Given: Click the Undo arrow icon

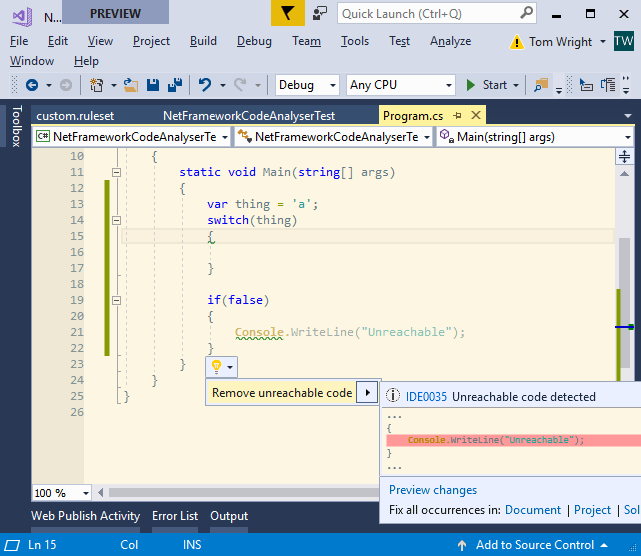Looking at the screenshot, I should pos(205,85).
